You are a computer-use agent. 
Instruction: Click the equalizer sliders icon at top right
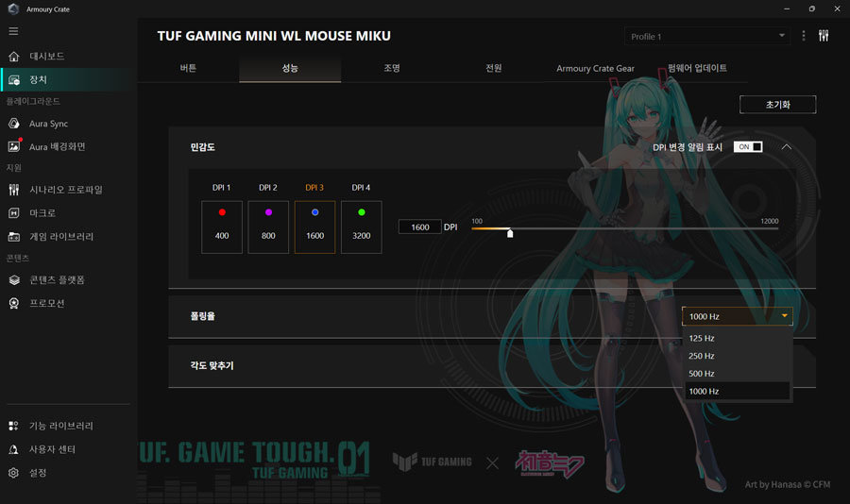click(824, 36)
